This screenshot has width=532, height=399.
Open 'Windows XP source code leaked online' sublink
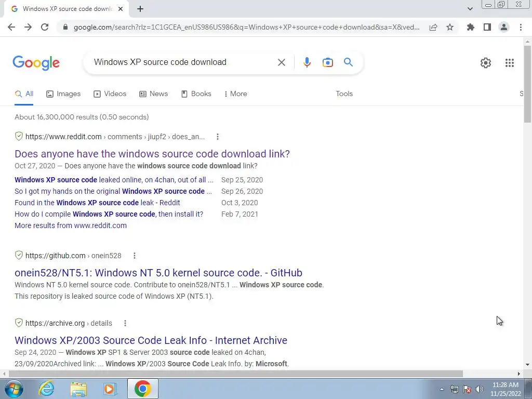[x=114, y=180]
